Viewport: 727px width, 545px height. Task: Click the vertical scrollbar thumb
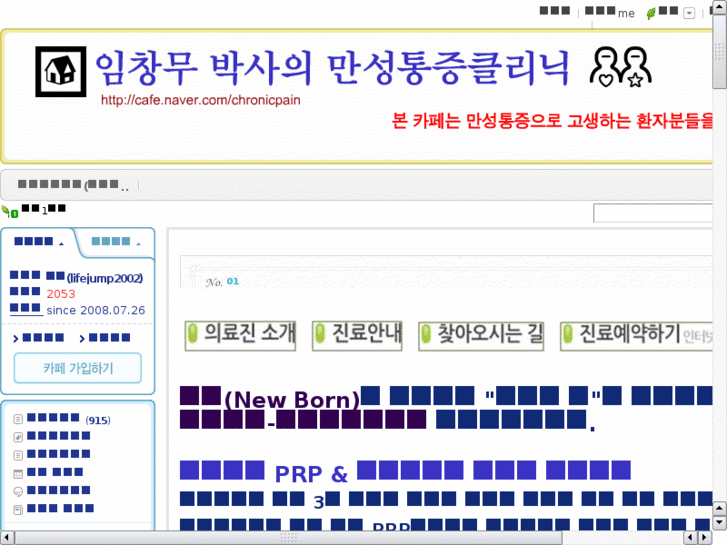click(720, 51)
